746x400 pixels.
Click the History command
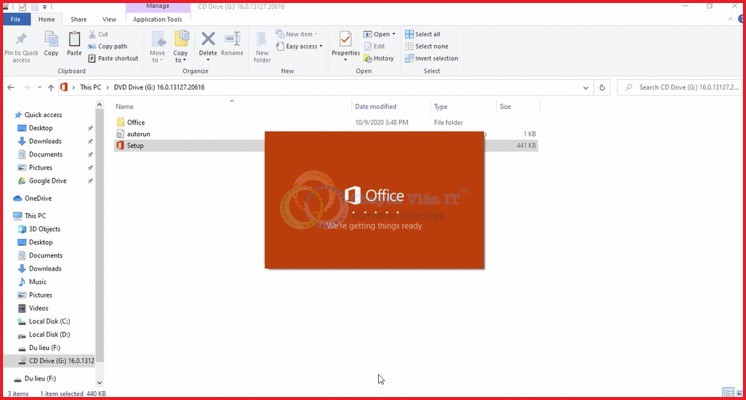pyautogui.click(x=379, y=59)
